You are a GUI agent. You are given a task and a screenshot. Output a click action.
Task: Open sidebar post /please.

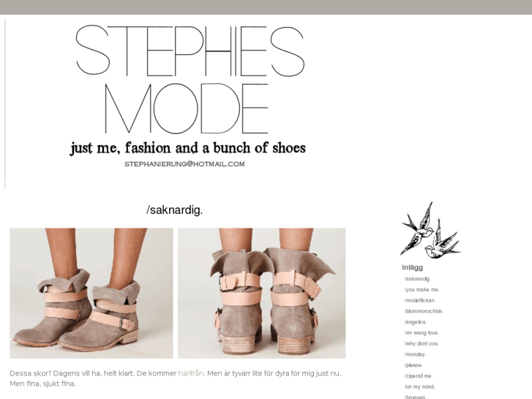(x=413, y=365)
